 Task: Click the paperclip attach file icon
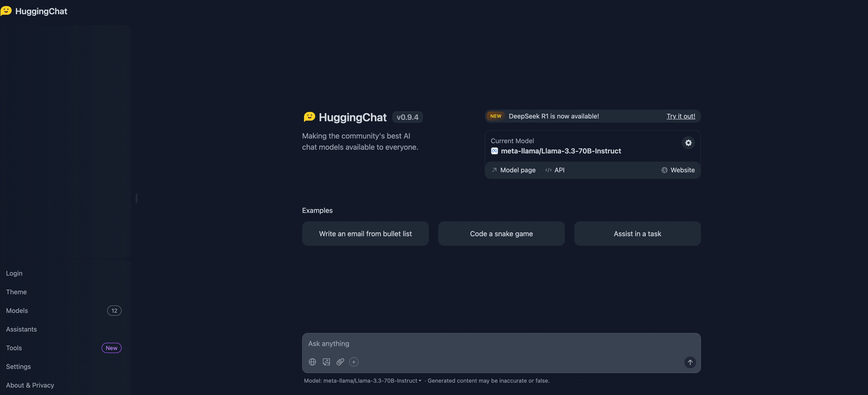(x=340, y=362)
